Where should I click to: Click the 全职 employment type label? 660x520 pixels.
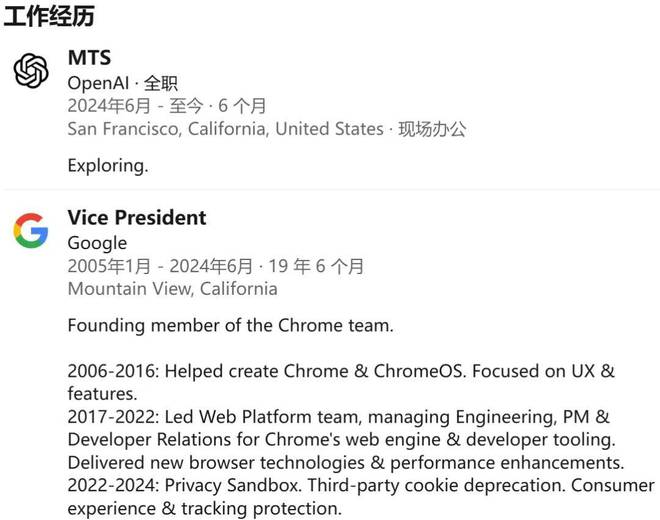coord(161,83)
